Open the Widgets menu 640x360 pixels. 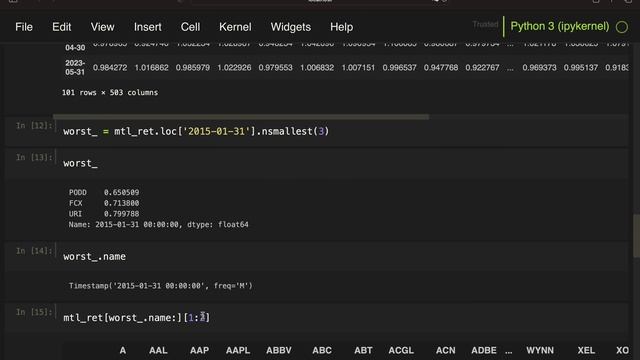291,27
